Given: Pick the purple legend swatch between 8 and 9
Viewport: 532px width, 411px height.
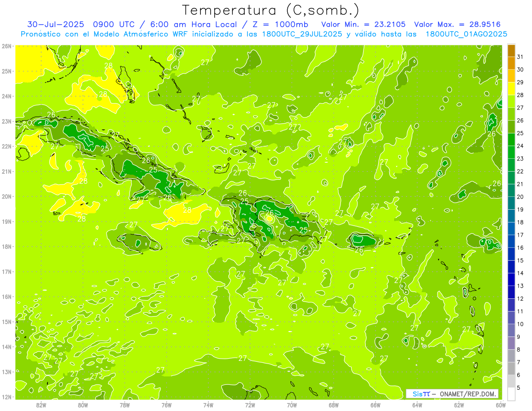Looking at the screenshot, I should coord(511,343).
